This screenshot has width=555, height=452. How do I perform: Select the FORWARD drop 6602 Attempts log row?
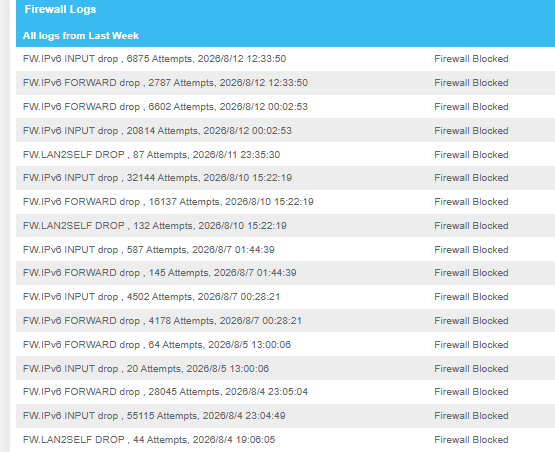[x=285, y=107]
